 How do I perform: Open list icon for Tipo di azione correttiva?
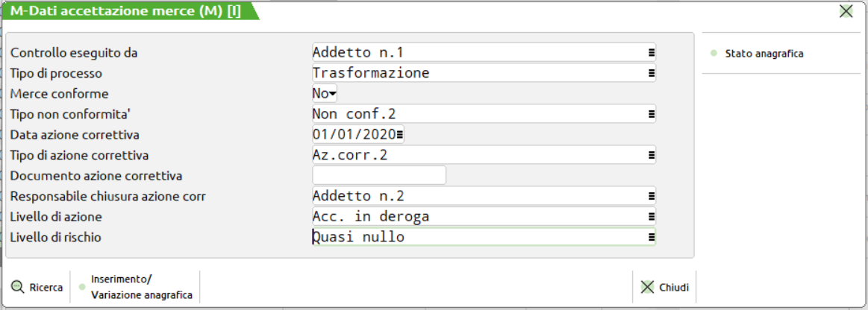[651, 155]
